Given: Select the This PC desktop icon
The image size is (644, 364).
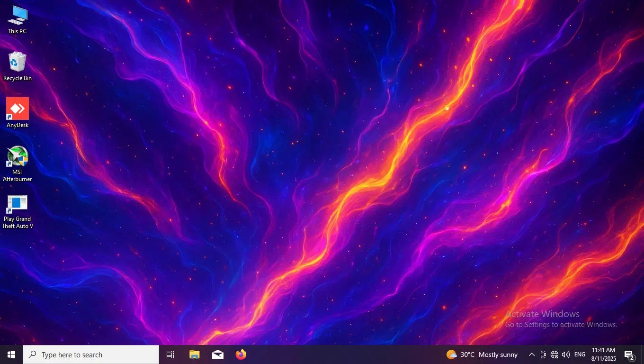Looking at the screenshot, I should pos(18,19).
